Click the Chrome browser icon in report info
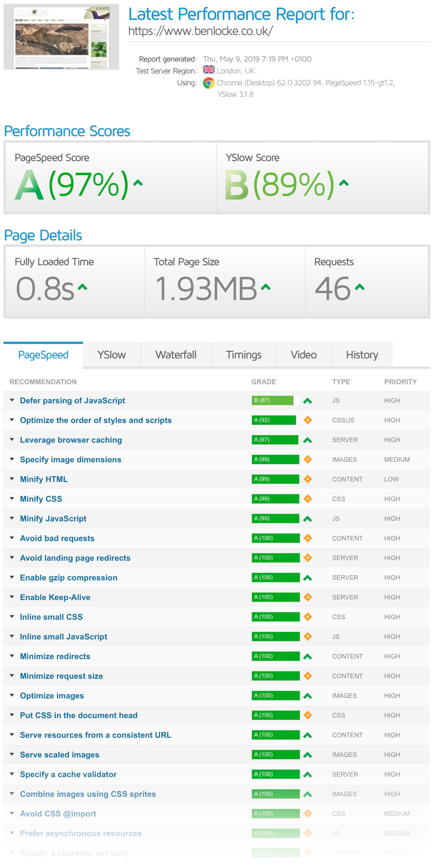The width and height of the screenshot is (432, 868). tap(208, 83)
